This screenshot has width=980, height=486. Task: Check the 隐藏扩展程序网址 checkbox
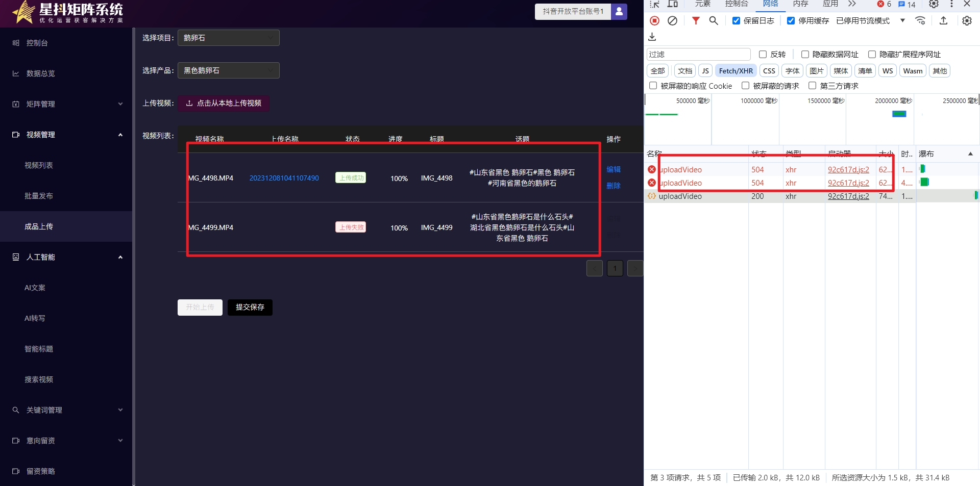click(872, 54)
